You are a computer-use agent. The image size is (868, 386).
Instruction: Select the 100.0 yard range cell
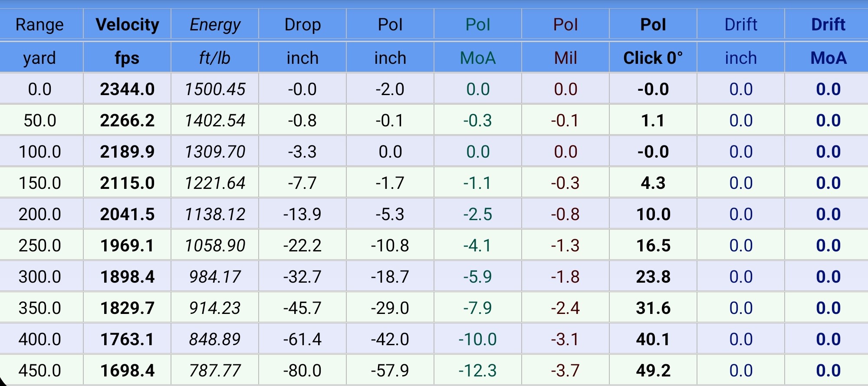click(x=39, y=152)
